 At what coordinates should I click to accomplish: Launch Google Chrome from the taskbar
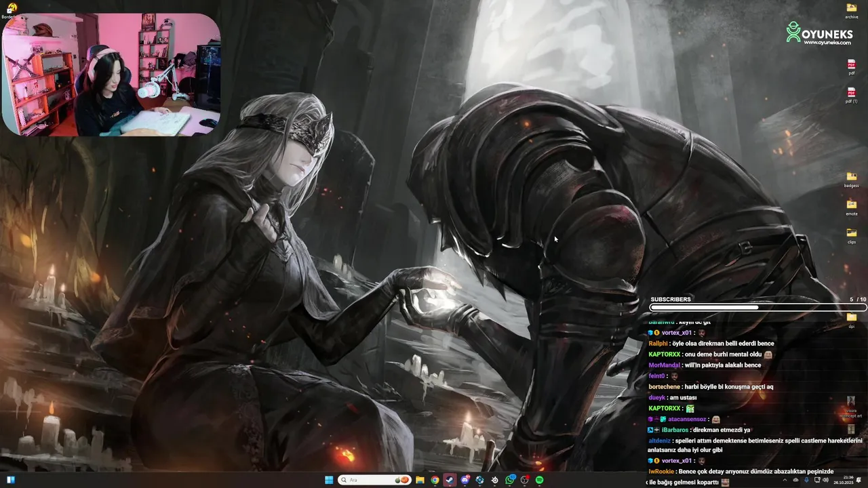(x=435, y=480)
